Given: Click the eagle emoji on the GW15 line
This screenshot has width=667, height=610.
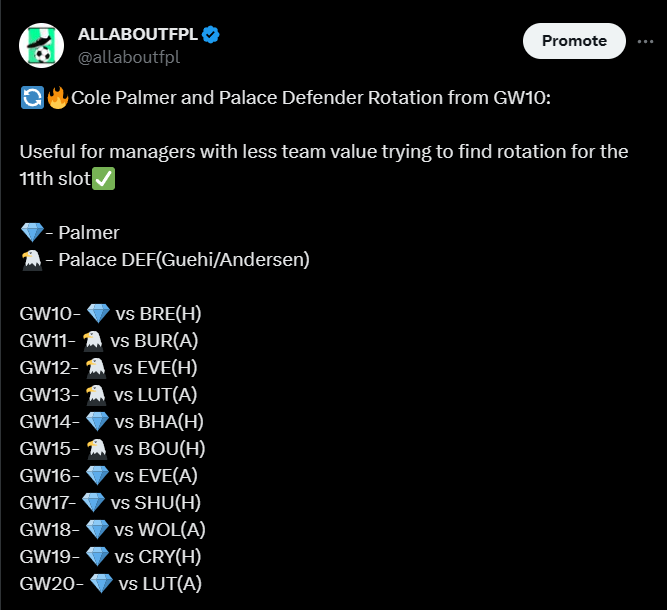Looking at the screenshot, I should (x=96, y=448).
